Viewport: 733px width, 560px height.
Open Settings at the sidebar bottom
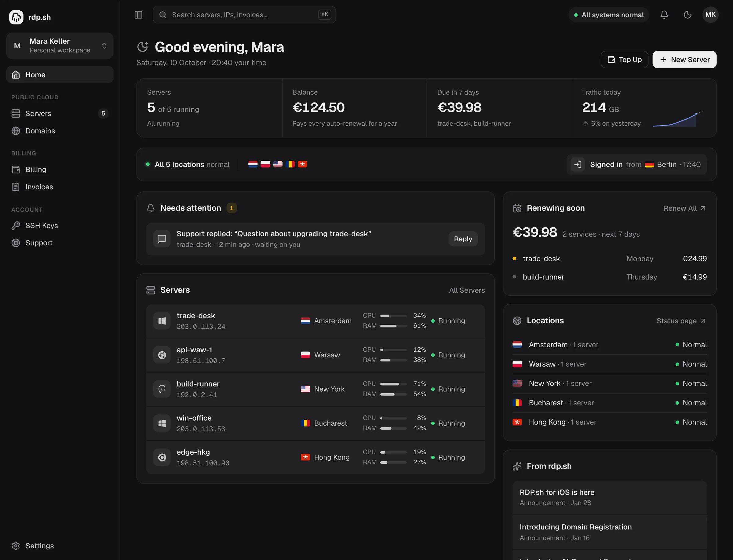pos(60,546)
